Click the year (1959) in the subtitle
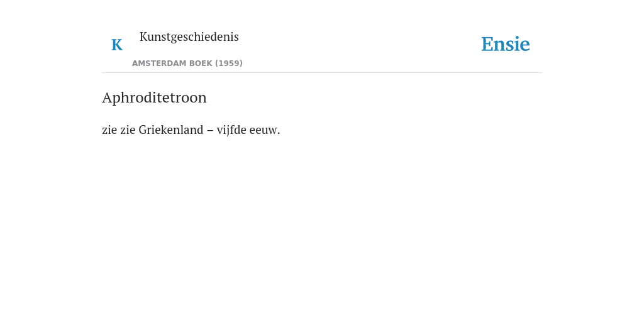The width and height of the screenshot is (644, 322). pos(229,64)
